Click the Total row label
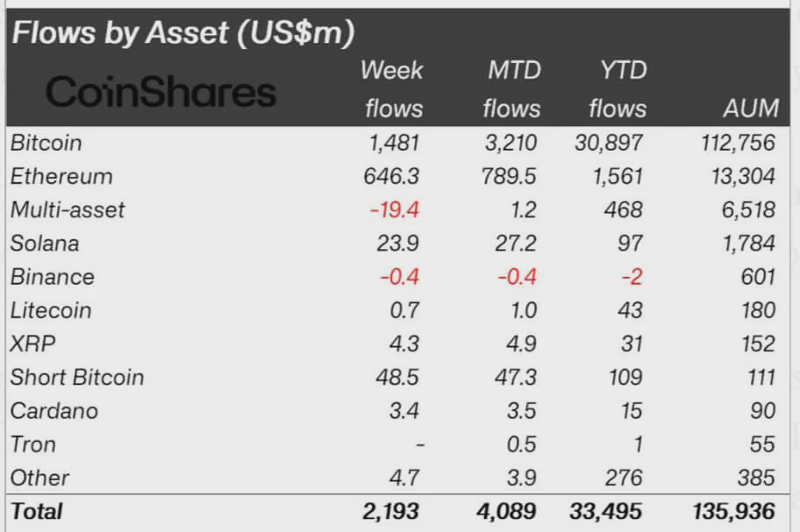 37,510
